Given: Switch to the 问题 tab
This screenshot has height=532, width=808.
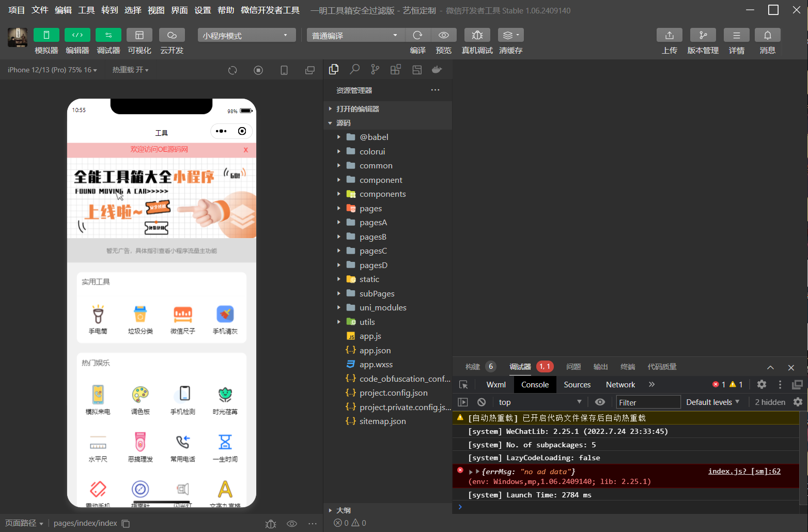Looking at the screenshot, I should [x=573, y=367].
